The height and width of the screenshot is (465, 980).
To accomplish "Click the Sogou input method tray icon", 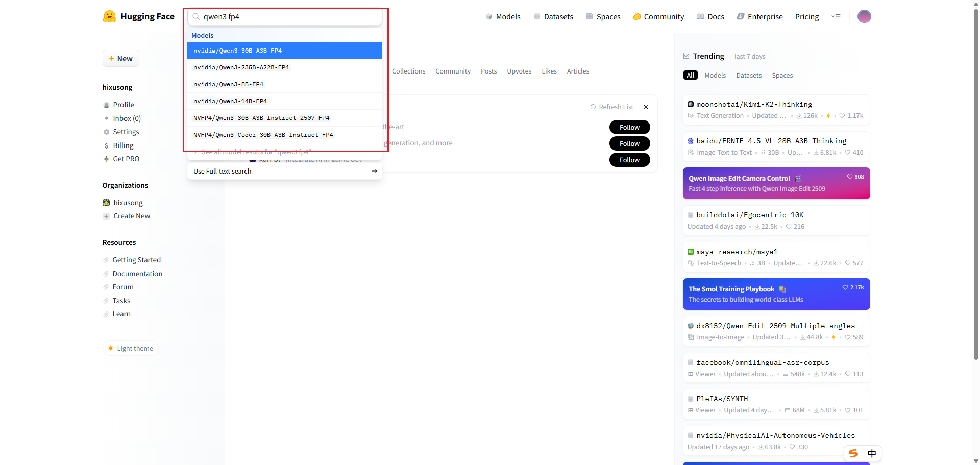I will (853, 453).
